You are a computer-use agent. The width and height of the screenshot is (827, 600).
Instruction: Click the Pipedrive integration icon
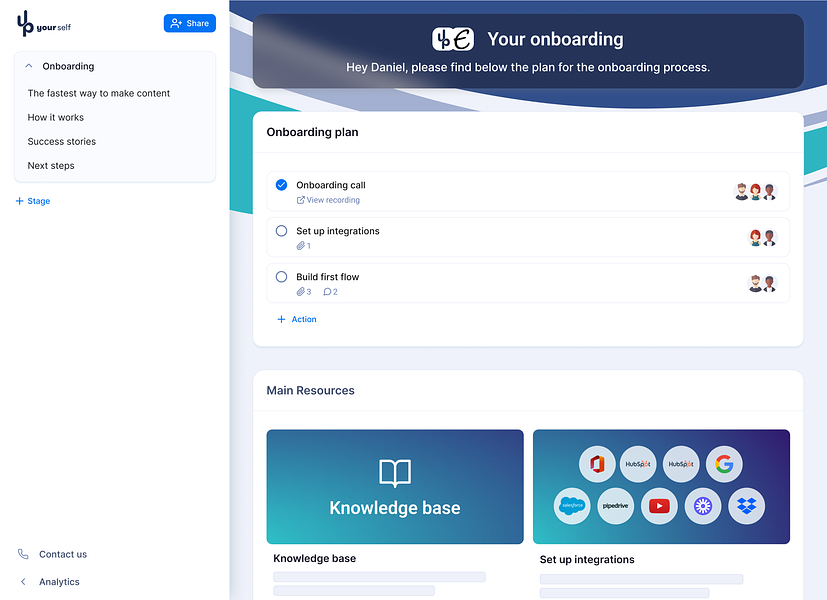point(615,506)
